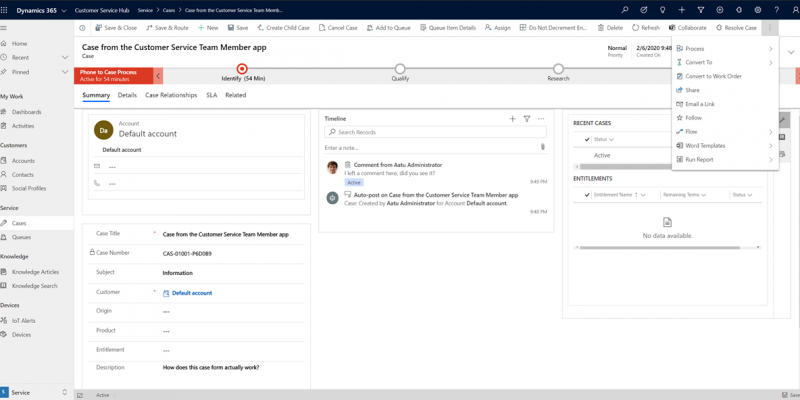Select the Qualify stage marker
The image size is (800, 400).
coord(400,69)
